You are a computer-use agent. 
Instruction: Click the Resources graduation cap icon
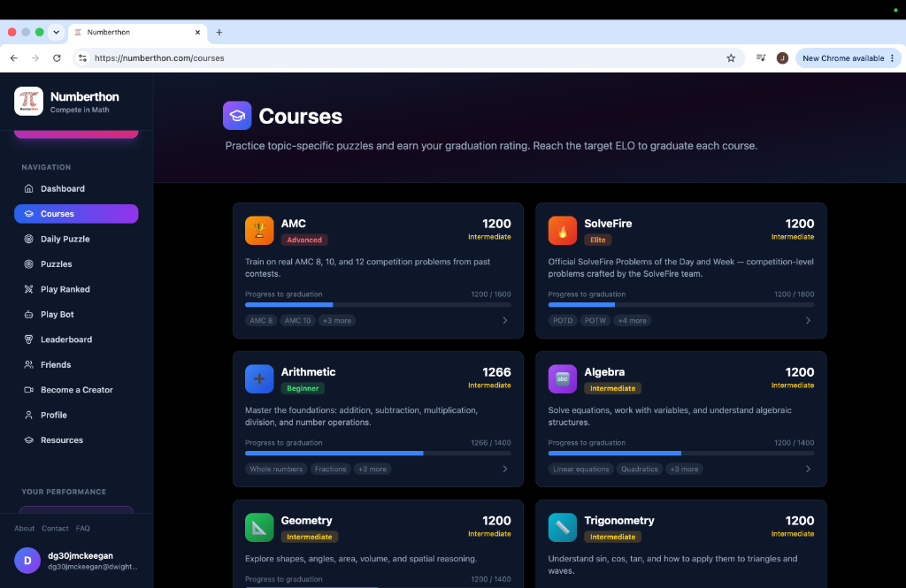click(x=28, y=440)
